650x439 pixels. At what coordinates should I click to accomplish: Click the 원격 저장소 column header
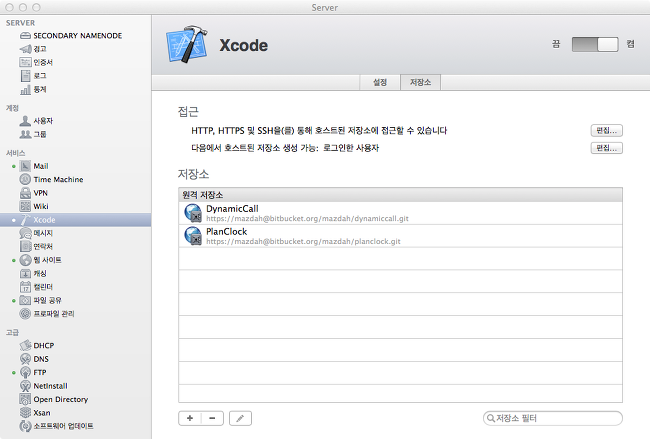click(400, 195)
